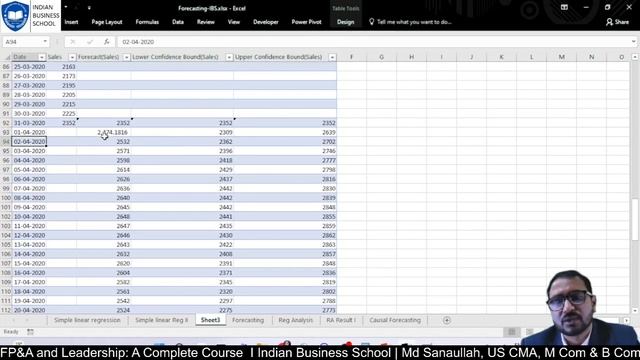Add a new sheet with plus icon
The height and width of the screenshot is (360, 640).
tap(447, 320)
